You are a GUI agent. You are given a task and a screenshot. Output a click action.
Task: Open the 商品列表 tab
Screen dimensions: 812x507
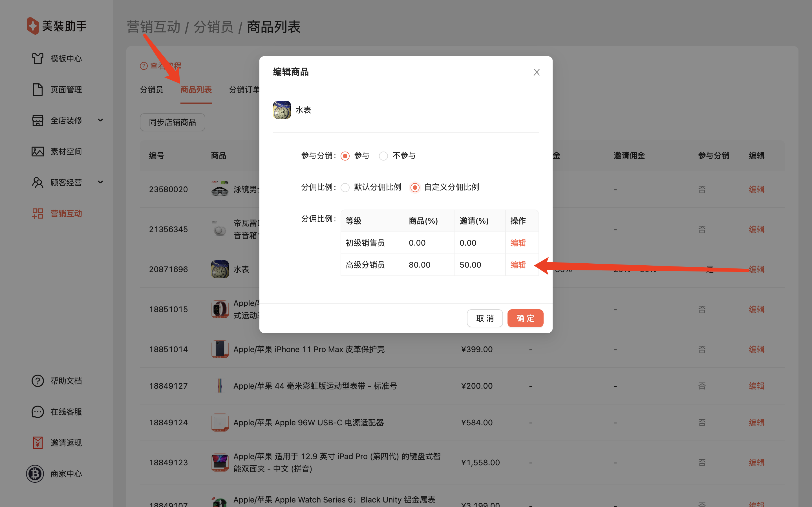click(196, 90)
